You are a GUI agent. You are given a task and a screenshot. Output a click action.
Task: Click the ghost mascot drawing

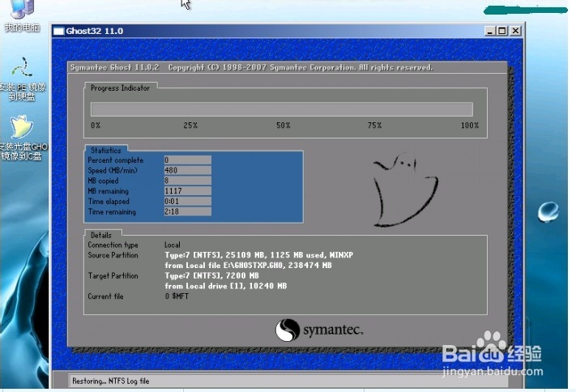click(x=406, y=190)
